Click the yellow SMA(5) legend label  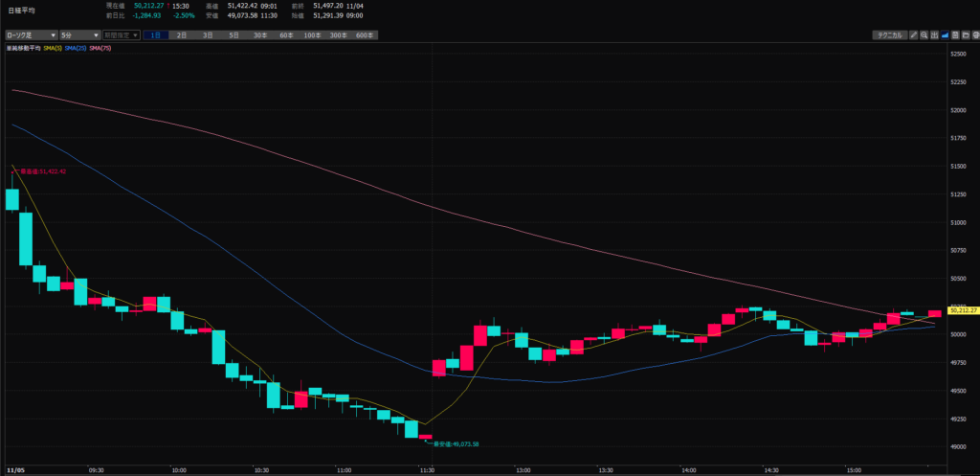(x=54, y=48)
